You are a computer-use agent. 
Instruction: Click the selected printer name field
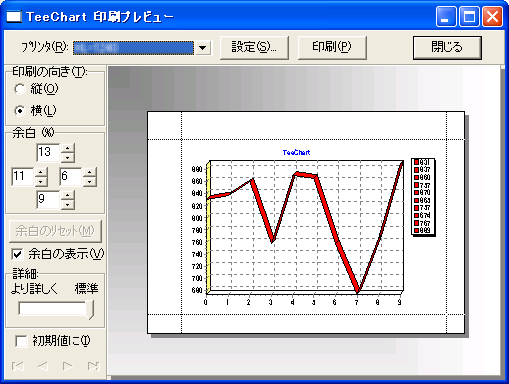coord(133,48)
